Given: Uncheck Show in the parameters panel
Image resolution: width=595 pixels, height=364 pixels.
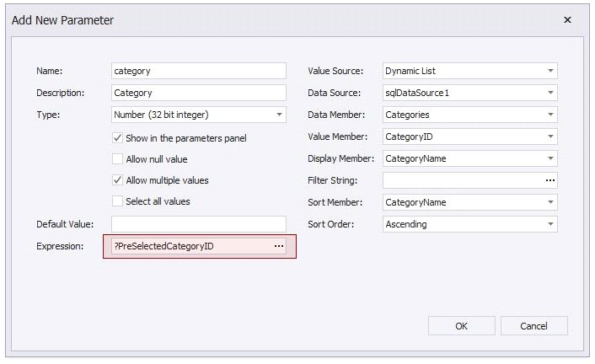Looking at the screenshot, I should tap(118, 137).
